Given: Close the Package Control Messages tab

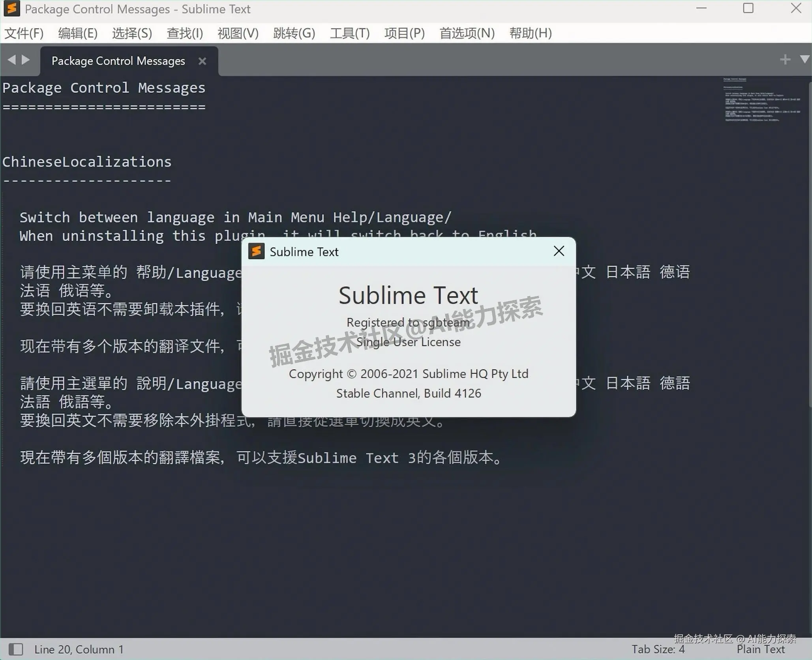Looking at the screenshot, I should (202, 61).
